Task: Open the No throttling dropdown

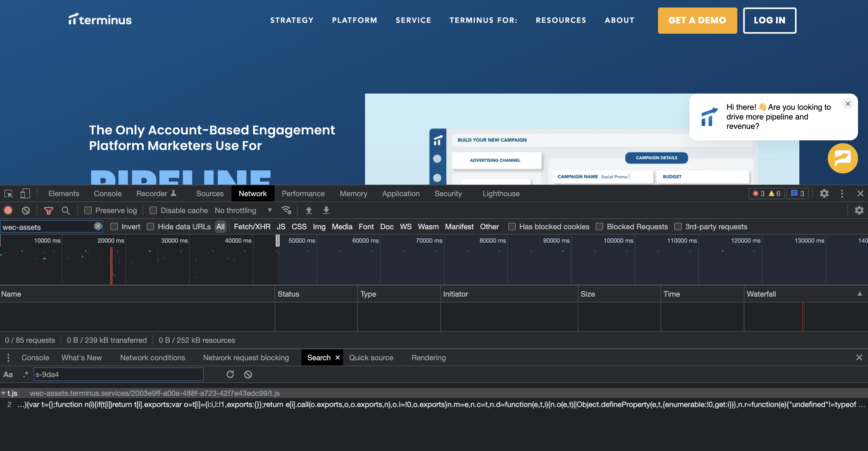Action: 243,211
